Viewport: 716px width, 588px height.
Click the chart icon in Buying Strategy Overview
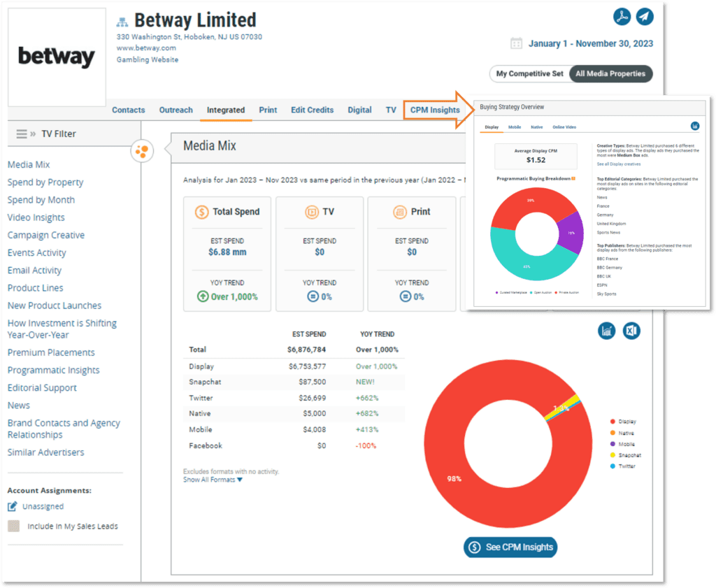[694, 126]
